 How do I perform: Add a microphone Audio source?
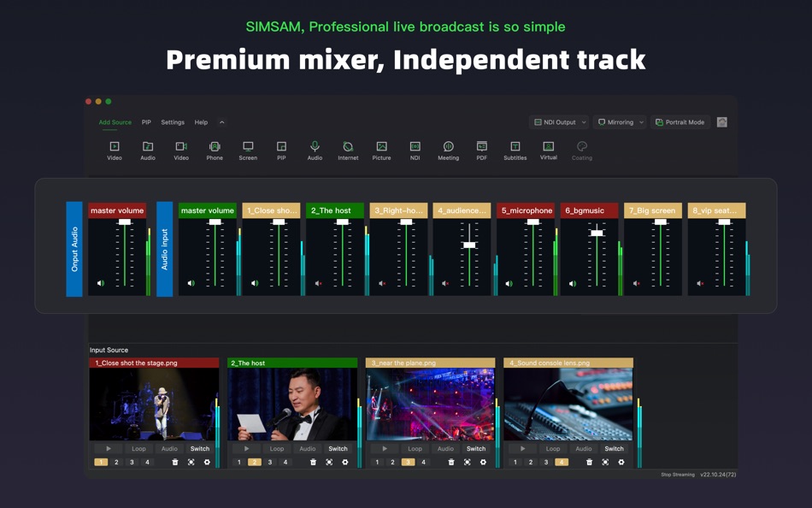click(315, 151)
